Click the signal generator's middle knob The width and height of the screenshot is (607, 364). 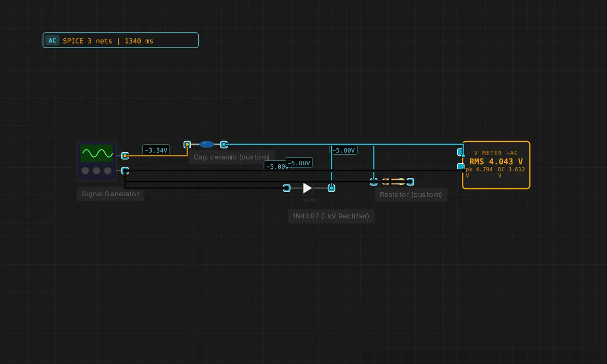(97, 171)
